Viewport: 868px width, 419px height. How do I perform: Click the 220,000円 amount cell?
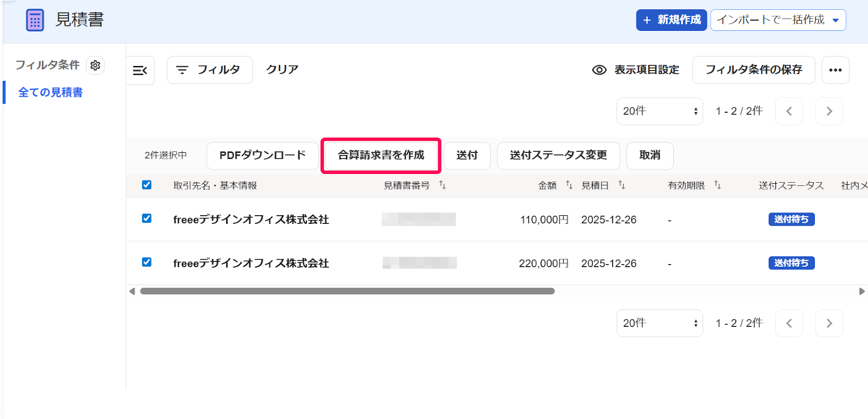(544, 264)
